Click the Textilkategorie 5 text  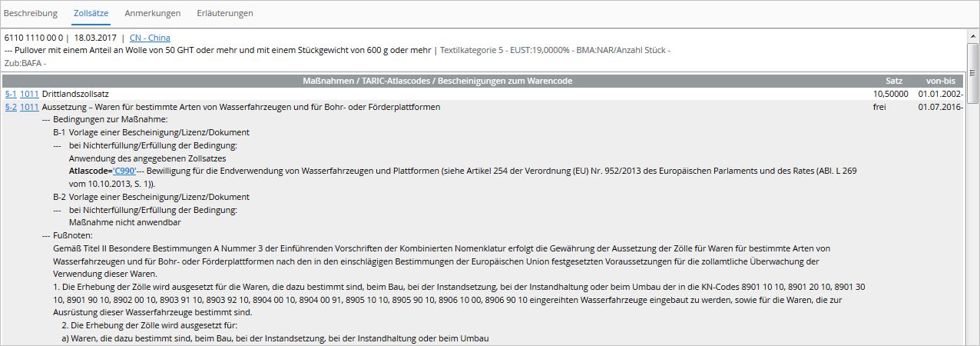click(472, 50)
